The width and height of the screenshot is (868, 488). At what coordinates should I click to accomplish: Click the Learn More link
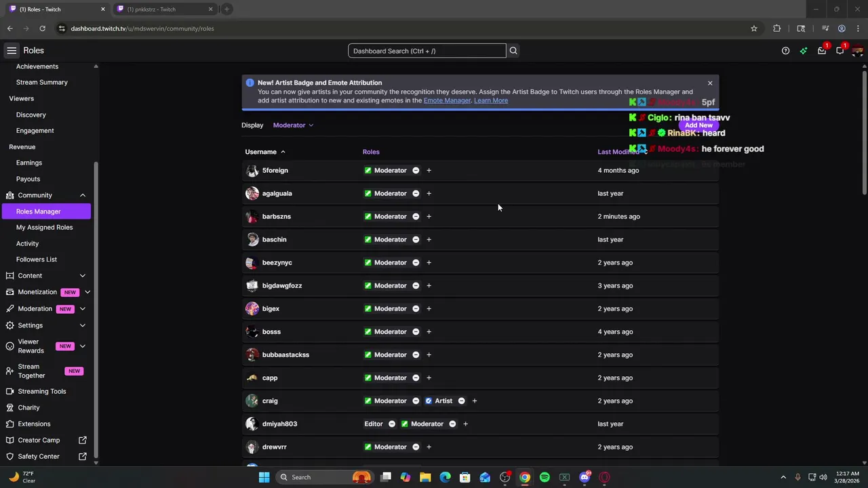pos(491,100)
